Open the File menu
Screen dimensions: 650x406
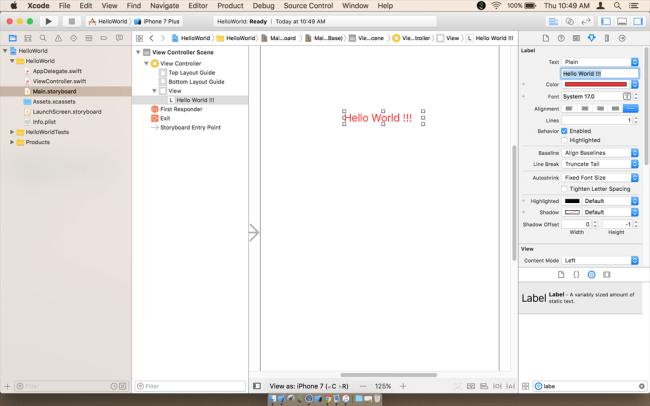pyautogui.click(x=64, y=6)
